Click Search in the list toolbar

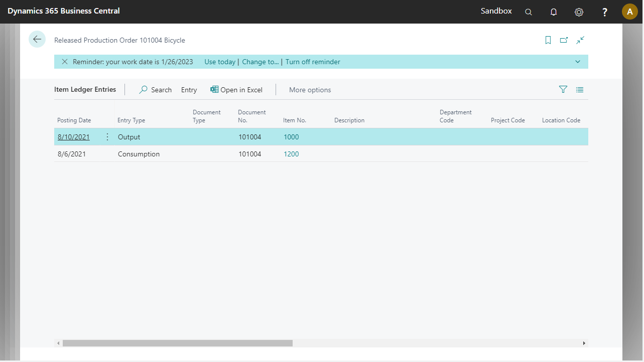tap(155, 90)
